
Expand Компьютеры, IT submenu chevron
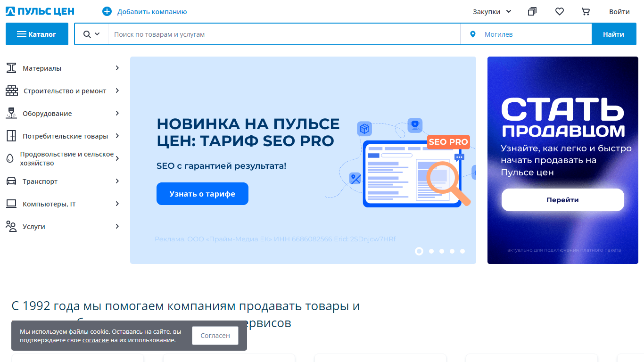117,204
